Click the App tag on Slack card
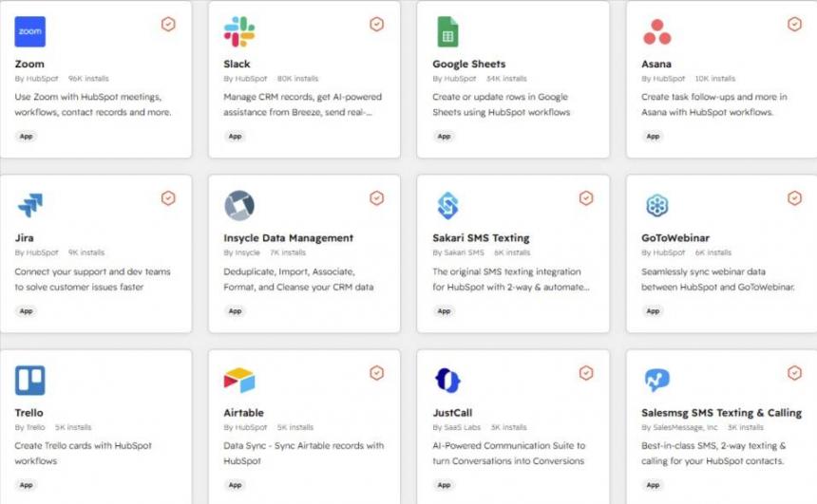This screenshot has height=504, width=817. [x=235, y=137]
